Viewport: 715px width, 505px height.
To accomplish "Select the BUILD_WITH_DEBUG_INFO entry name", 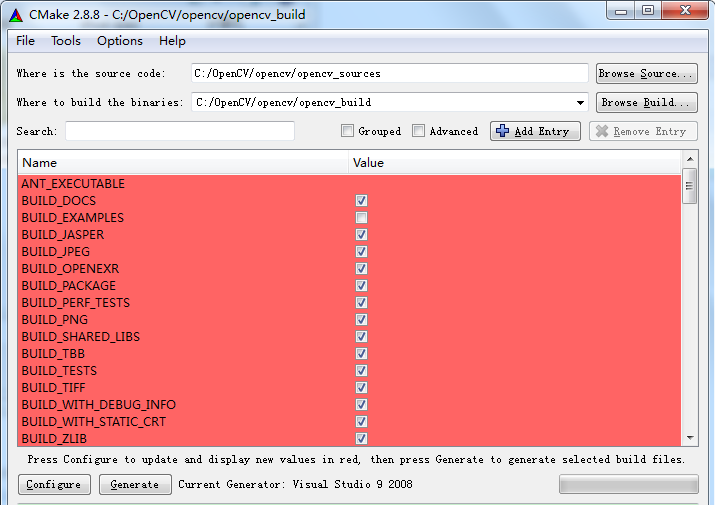I will pos(98,405).
